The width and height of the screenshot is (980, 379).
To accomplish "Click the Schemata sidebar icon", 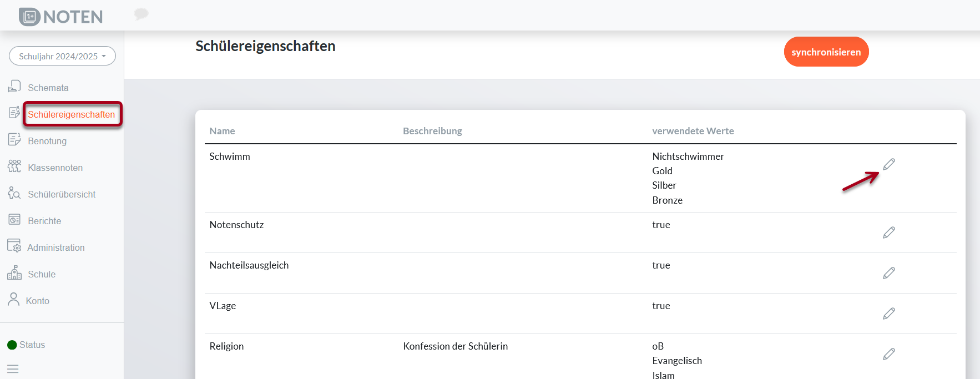I will 14,86.
